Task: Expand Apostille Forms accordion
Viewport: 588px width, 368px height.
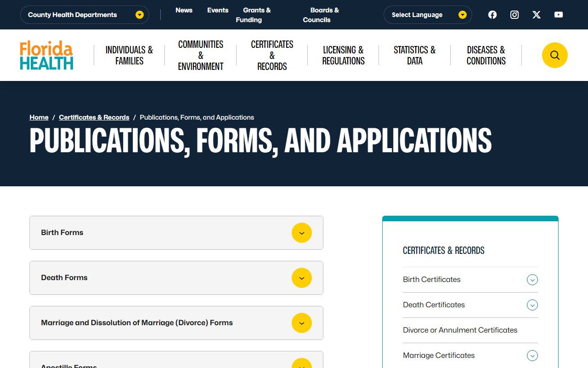Action: coord(176,360)
